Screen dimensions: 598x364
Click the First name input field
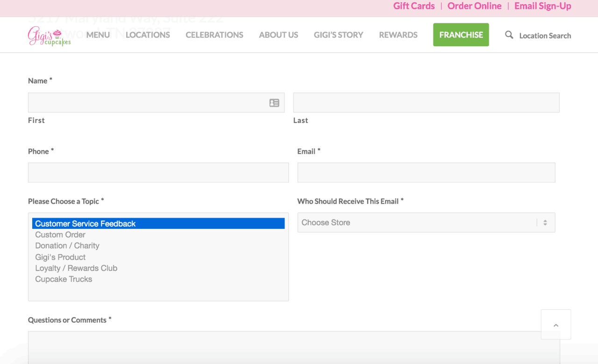[156, 103]
